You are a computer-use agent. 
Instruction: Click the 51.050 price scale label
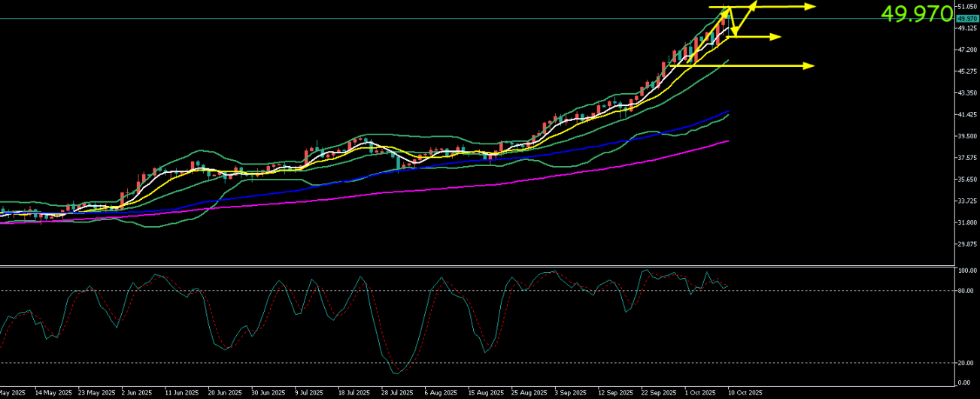967,7
